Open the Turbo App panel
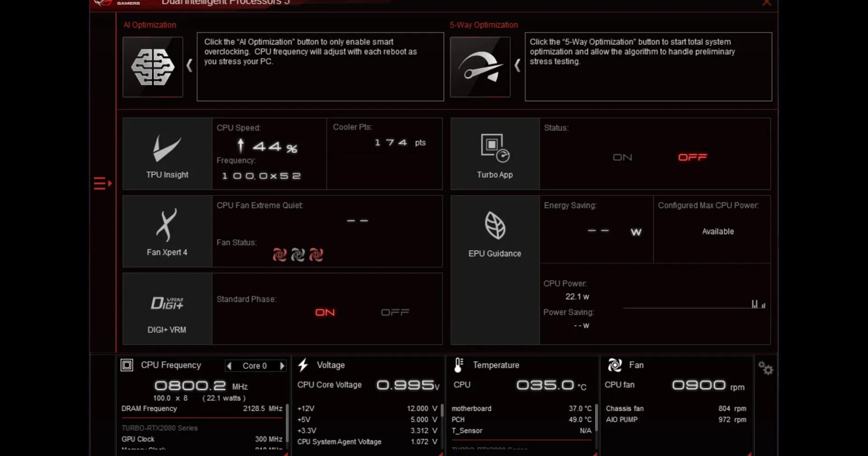Image resolution: width=868 pixels, height=456 pixels. 495,154
